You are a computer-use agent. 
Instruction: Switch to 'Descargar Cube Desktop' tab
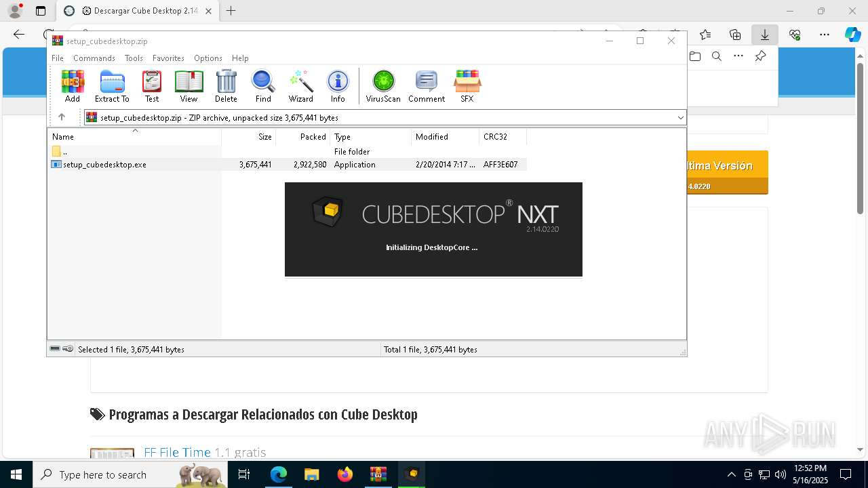coord(136,11)
